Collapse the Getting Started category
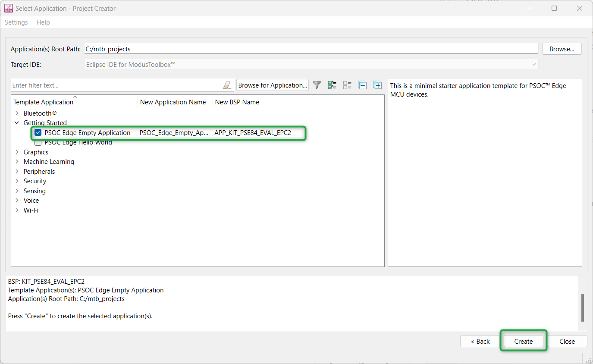Viewport: 593px width, 364px height. coord(17,123)
